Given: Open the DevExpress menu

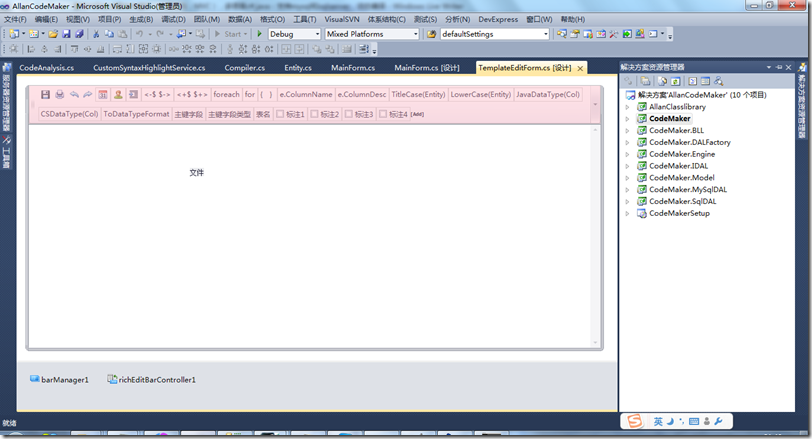Looking at the screenshot, I should tap(498, 19).
